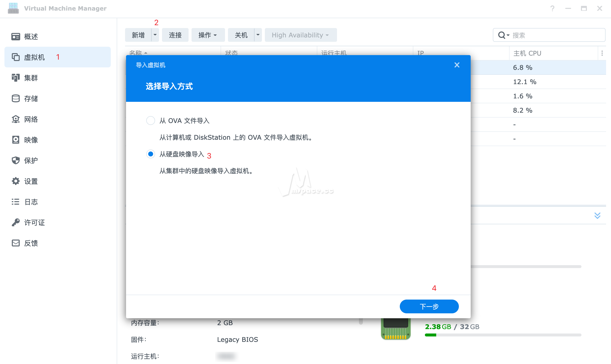
Task: Select the 从硬盘映像导入 option
Action: pyautogui.click(x=150, y=154)
